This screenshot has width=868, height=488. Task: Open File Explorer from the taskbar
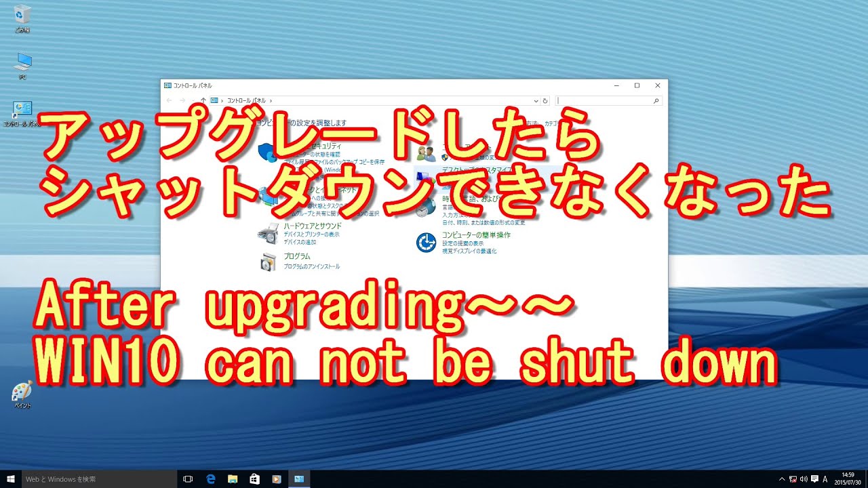click(233, 479)
